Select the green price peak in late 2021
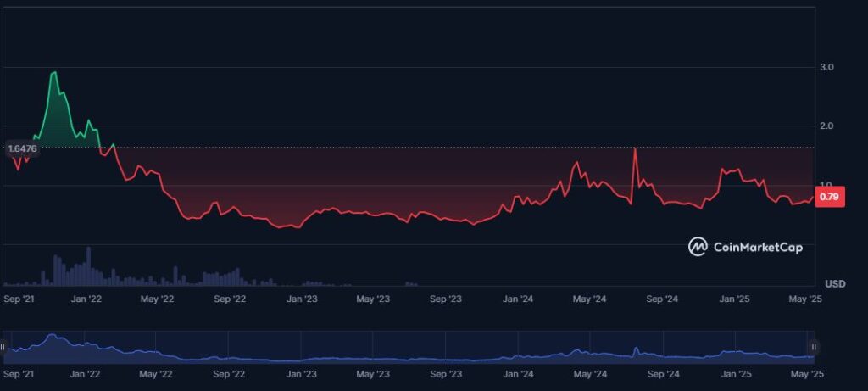The image size is (868, 391). (x=54, y=74)
